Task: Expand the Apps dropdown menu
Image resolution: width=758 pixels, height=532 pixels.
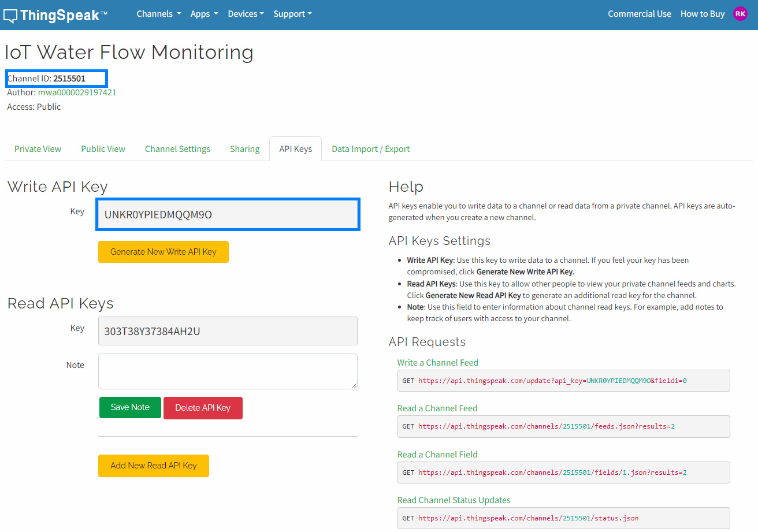Action: click(x=205, y=14)
